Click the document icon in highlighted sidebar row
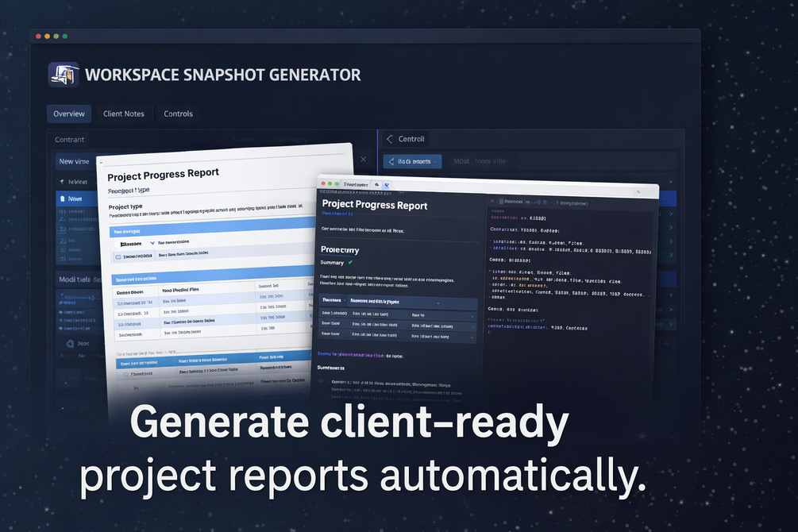The image size is (798, 532). pos(63,199)
